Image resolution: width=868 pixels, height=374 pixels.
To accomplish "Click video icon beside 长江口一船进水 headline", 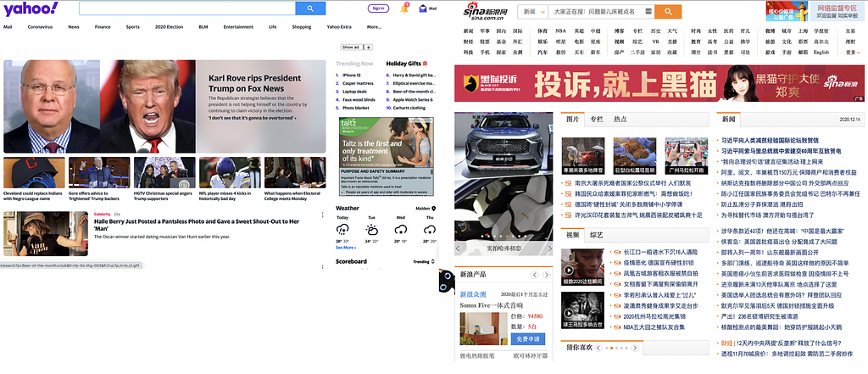I will pos(617,252).
